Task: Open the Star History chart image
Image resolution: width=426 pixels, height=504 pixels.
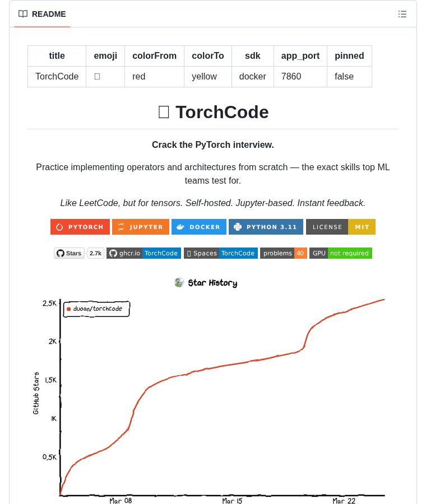Action: [213, 392]
